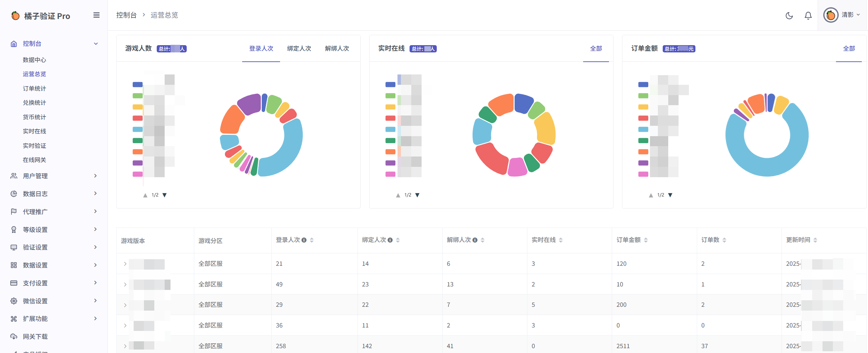
Task: Switch to the 解绑人次 tab
Action: pyautogui.click(x=337, y=49)
